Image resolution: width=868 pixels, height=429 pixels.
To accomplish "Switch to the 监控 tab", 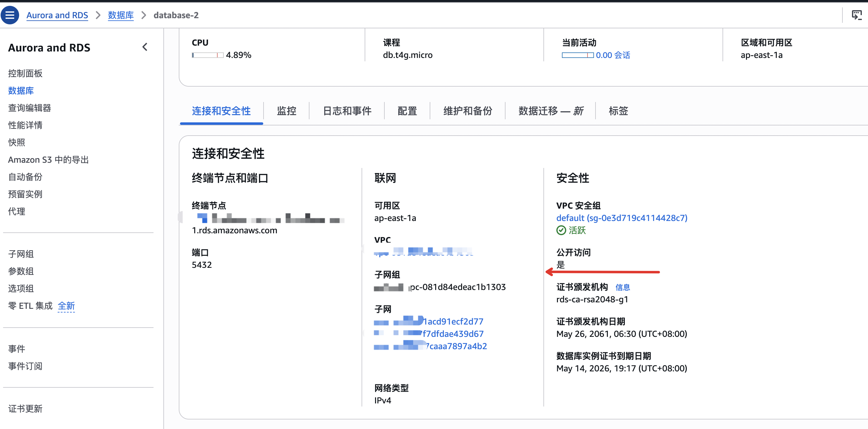I will click(286, 111).
